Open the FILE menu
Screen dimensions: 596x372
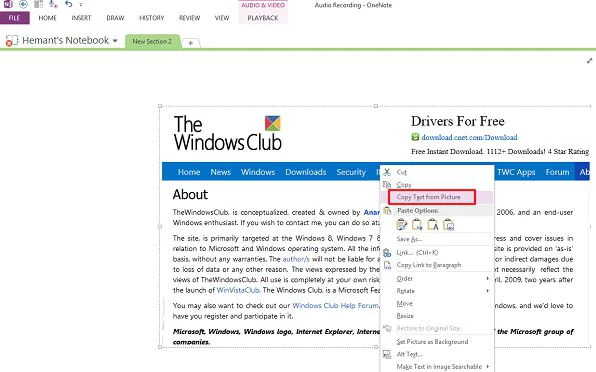click(14, 18)
